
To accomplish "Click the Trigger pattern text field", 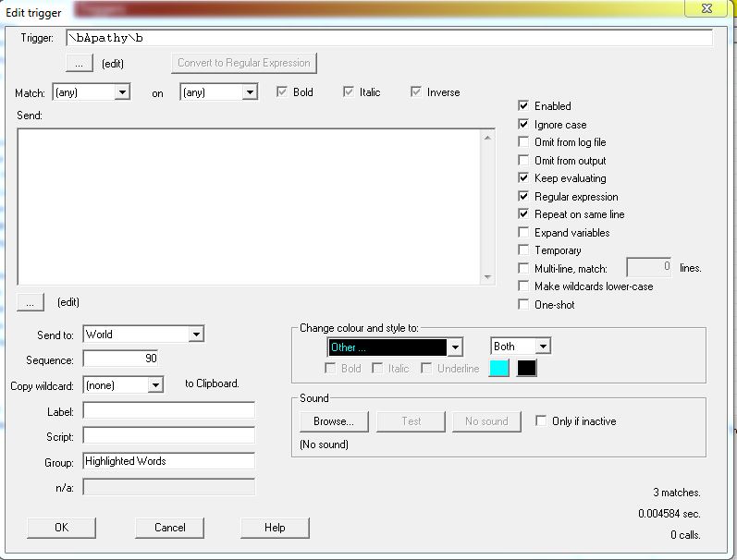I will [x=389, y=38].
